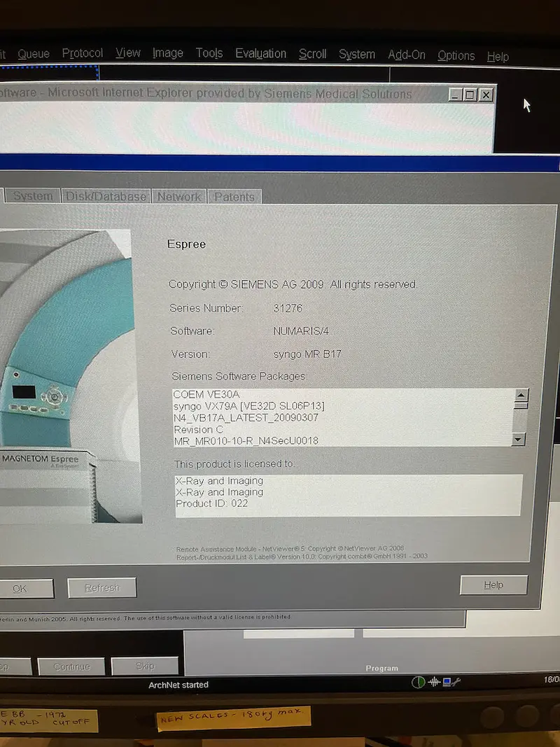The height and width of the screenshot is (747, 560).
Task: Click the NUMARIS/4 software value
Action: pos(300,331)
